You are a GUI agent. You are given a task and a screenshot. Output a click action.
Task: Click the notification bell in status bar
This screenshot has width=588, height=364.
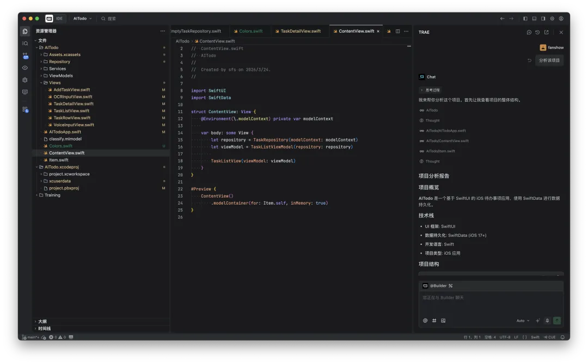click(x=562, y=337)
